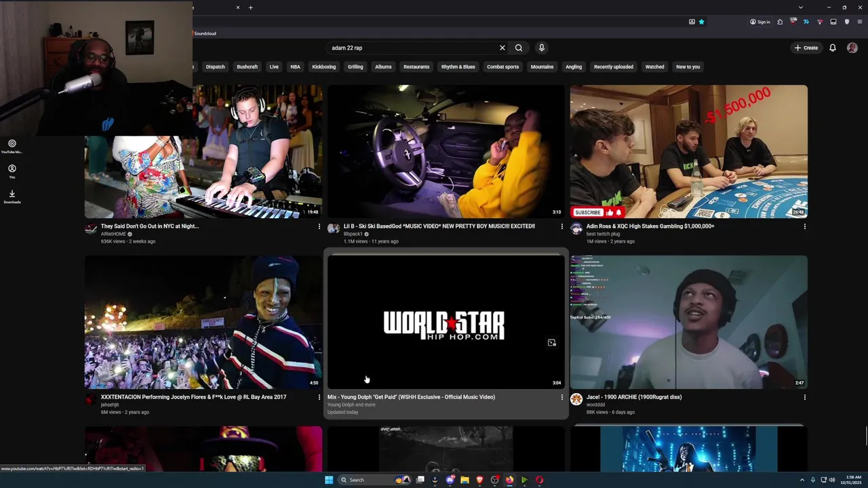Open options menu for Young Dolph Get Paid mix
This screenshot has height=488, width=868.
coord(561,397)
